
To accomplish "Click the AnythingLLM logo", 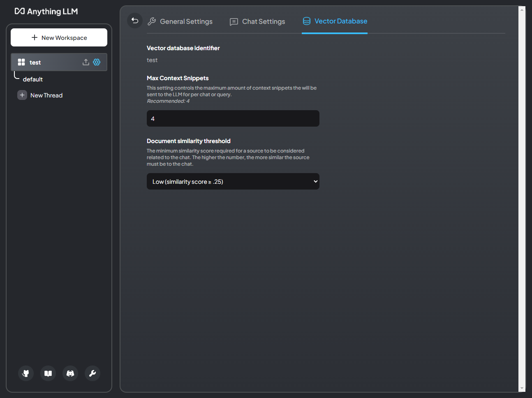I will [x=46, y=12].
